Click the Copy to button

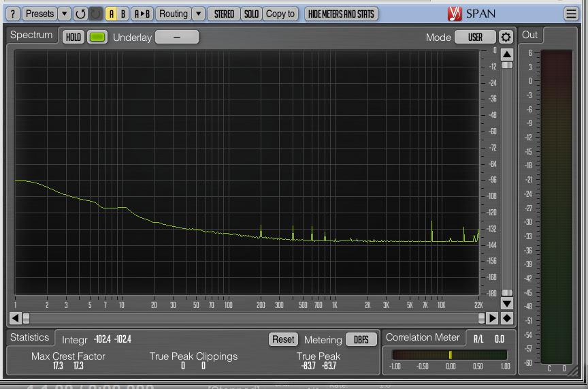(x=280, y=14)
